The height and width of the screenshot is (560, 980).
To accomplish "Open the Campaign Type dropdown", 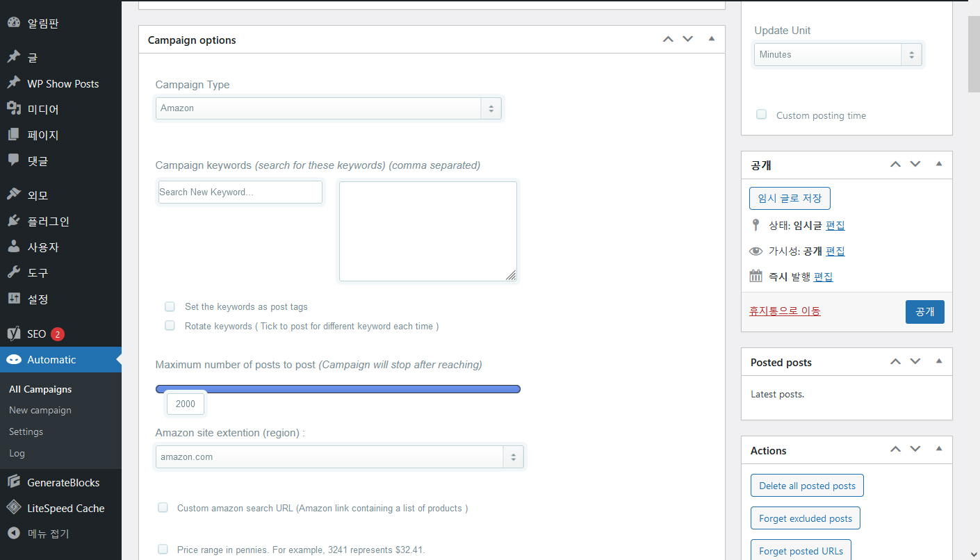I will coord(328,108).
